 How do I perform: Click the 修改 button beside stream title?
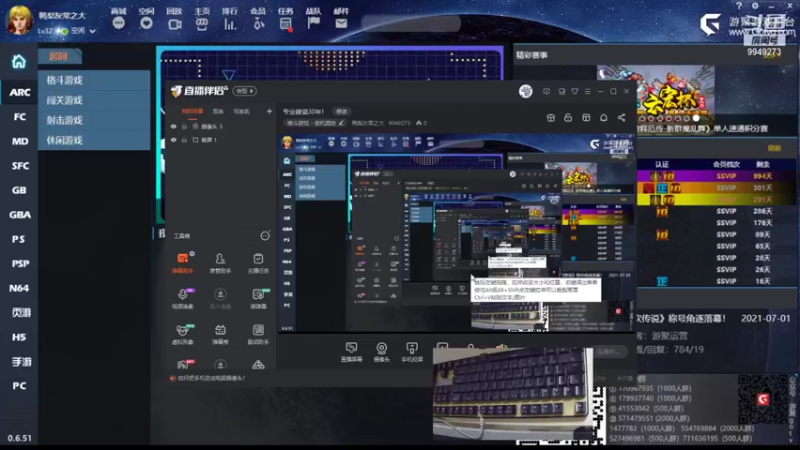click(341, 111)
